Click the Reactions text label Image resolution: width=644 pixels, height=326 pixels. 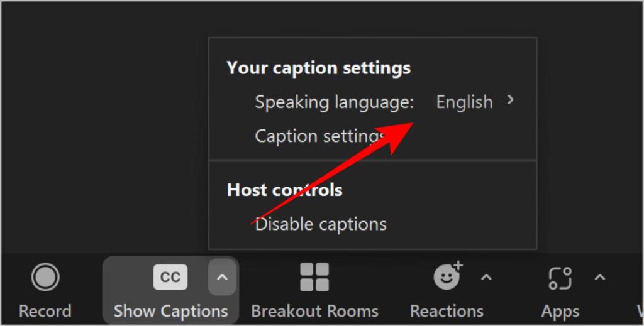click(447, 311)
